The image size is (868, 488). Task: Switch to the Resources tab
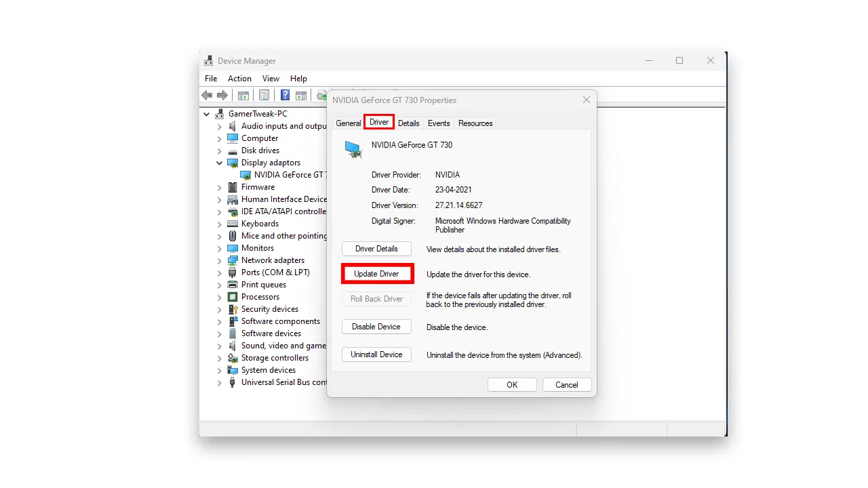coord(475,123)
